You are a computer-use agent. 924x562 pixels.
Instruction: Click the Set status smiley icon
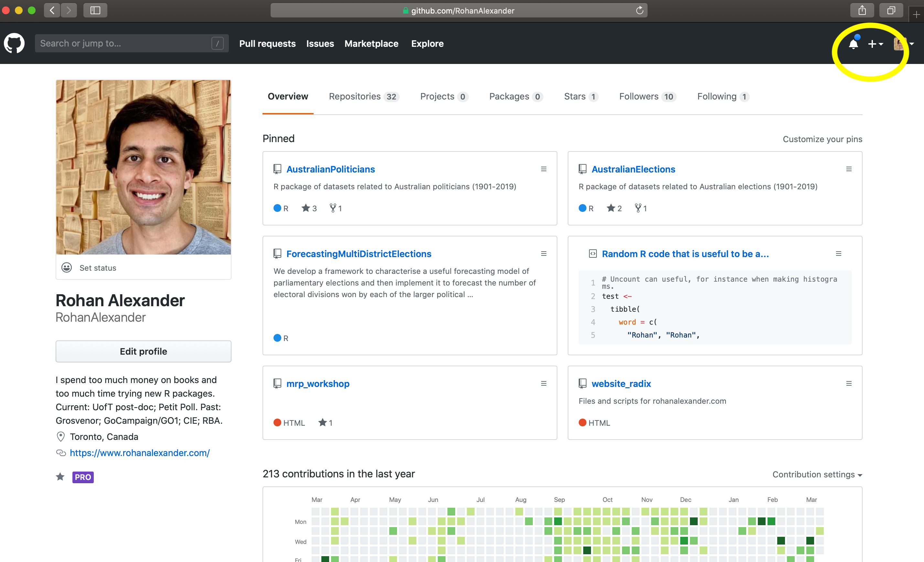(67, 267)
